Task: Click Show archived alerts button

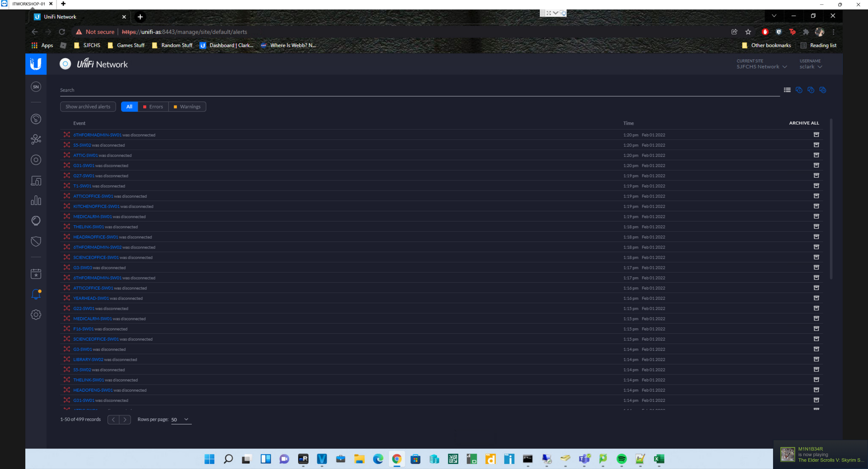Action: click(x=88, y=106)
